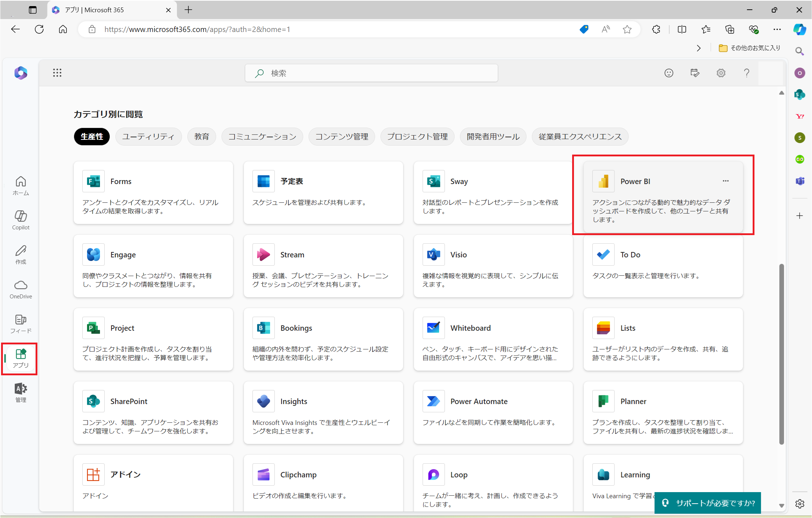Screen dimensions: 812x518
Task: Open a new browser tab
Action: click(188, 10)
